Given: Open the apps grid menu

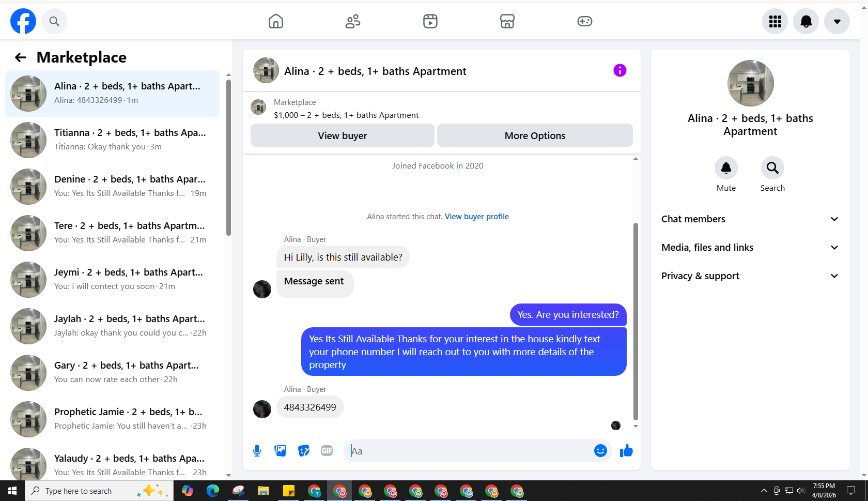Looking at the screenshot, I should pyautogui.click(x=775, y=21).
